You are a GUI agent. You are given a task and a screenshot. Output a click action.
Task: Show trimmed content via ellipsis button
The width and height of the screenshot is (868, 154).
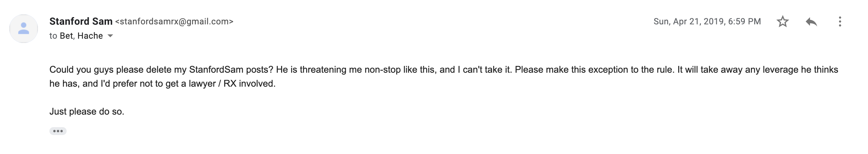tap(58, 131)
